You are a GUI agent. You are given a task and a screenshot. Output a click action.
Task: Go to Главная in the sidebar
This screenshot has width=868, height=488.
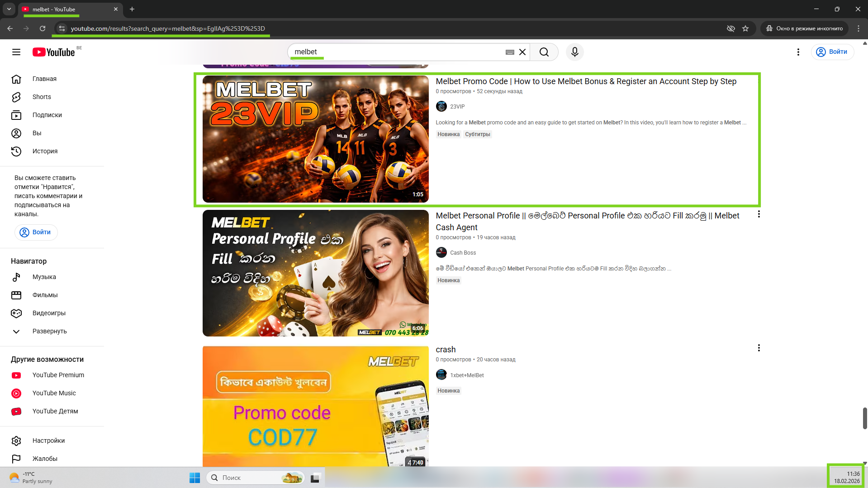pos(52,79)
